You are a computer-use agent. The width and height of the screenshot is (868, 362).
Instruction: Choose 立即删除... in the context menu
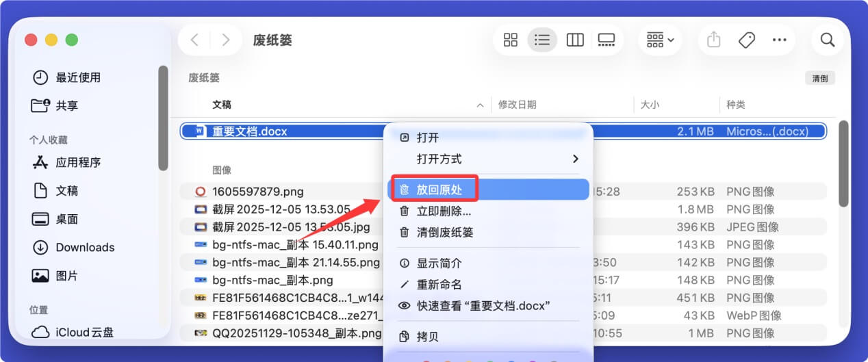(x=488, y=211)
